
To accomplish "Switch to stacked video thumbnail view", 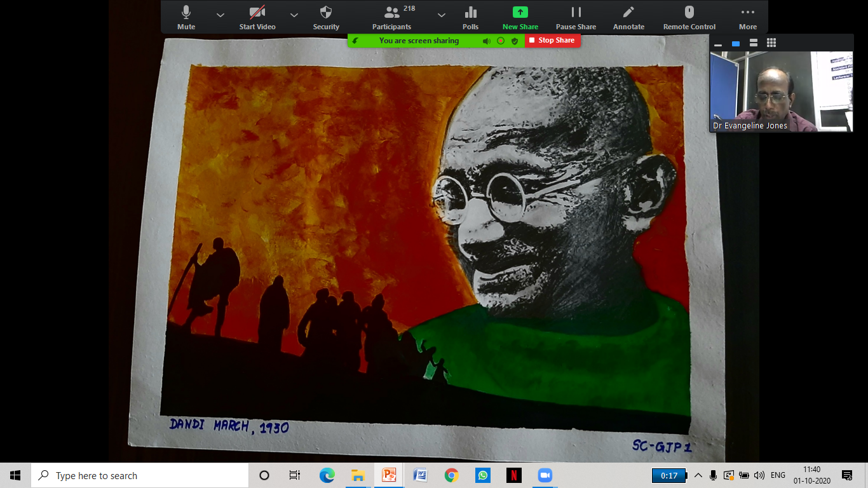I will (754, 43).
